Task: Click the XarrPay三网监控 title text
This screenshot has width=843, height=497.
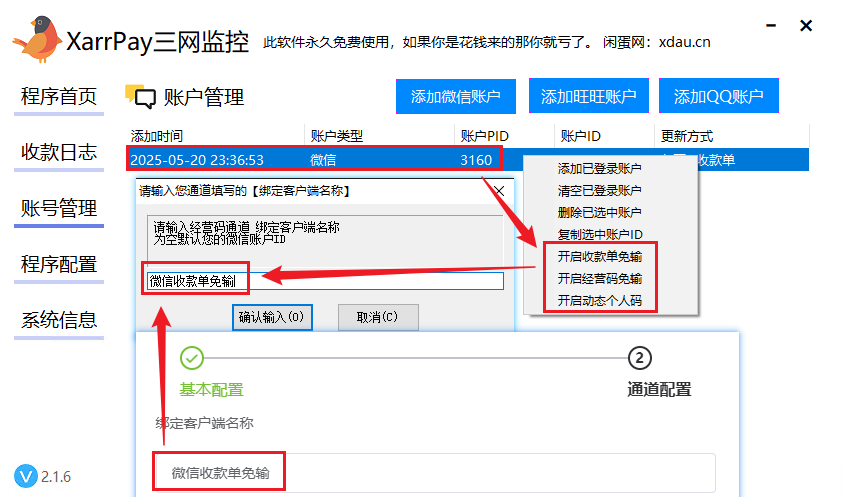Action: pos(157,41)
